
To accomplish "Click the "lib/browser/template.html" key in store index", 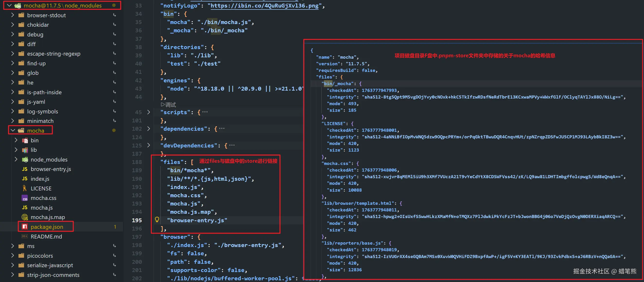I will click(358, 203).
